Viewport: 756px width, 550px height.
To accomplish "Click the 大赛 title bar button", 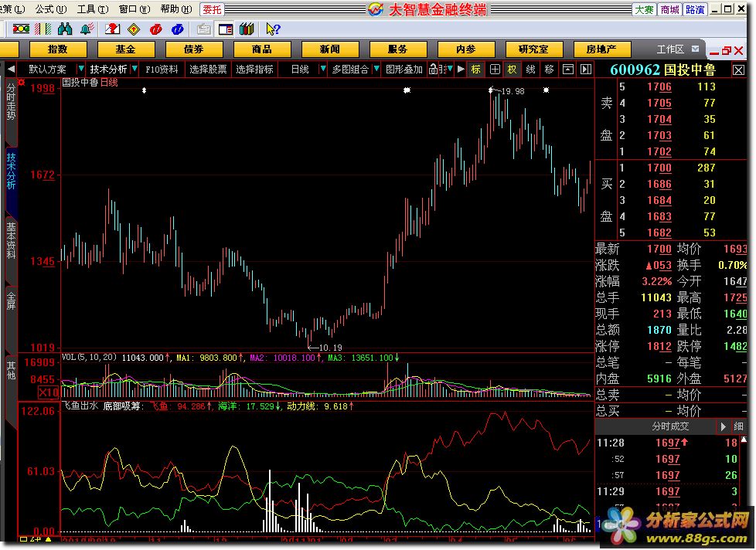I will click(645, 9).
